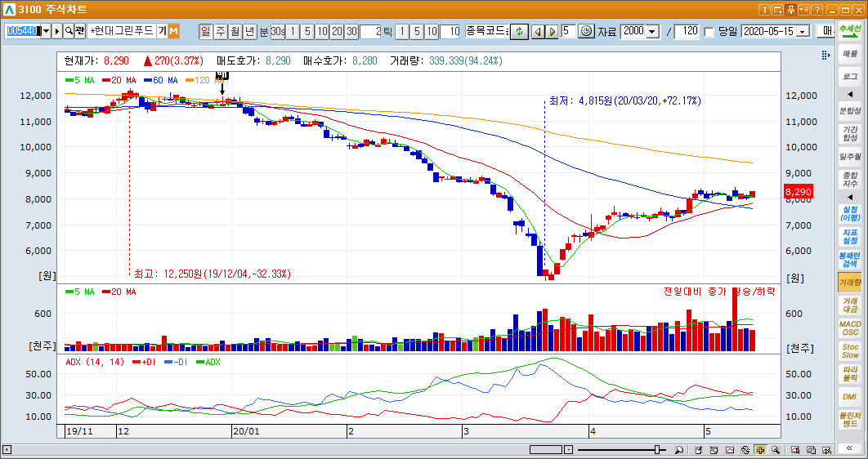Open the 분할성 sidebar tab
Image resolution: width=868 pixels, height=459 pixels.
pyautogui.click(x=850, y=111)
